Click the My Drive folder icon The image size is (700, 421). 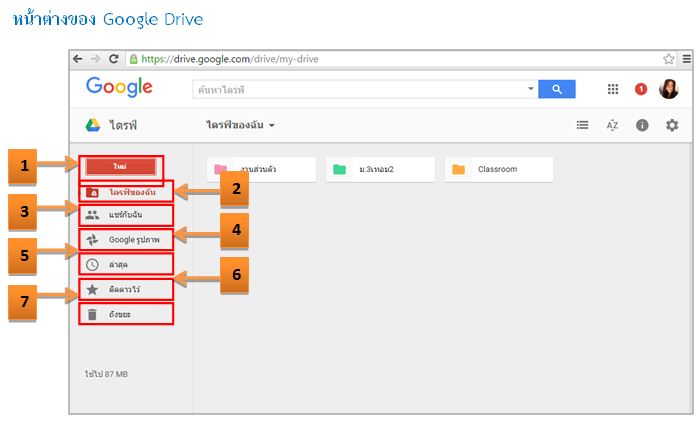pyautogui.click(x=92, y=192)
